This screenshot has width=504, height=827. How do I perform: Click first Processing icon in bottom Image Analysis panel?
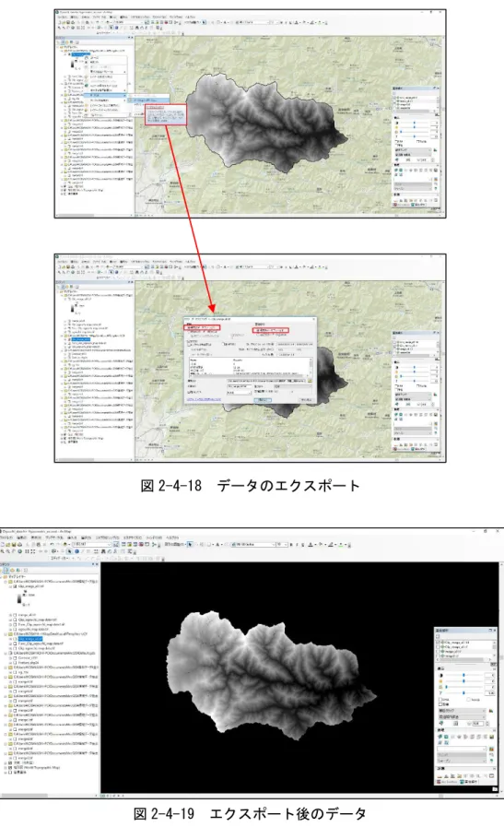click(x=440, y=737)
